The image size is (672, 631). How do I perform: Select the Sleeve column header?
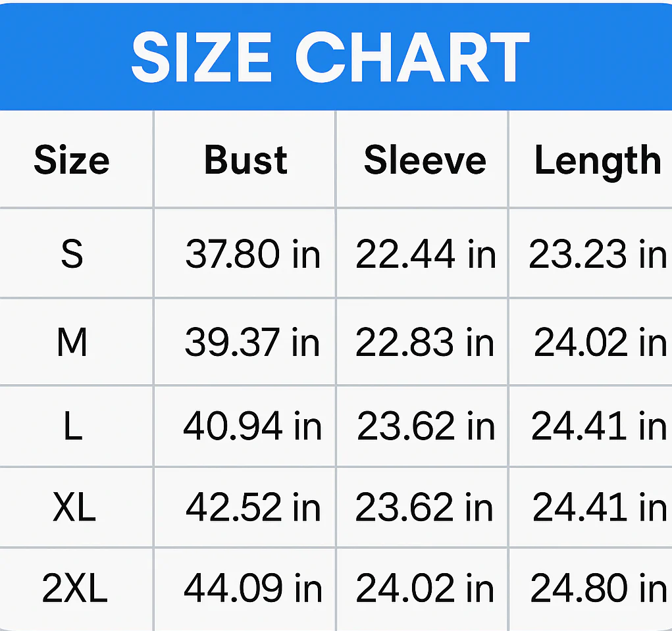425,160
